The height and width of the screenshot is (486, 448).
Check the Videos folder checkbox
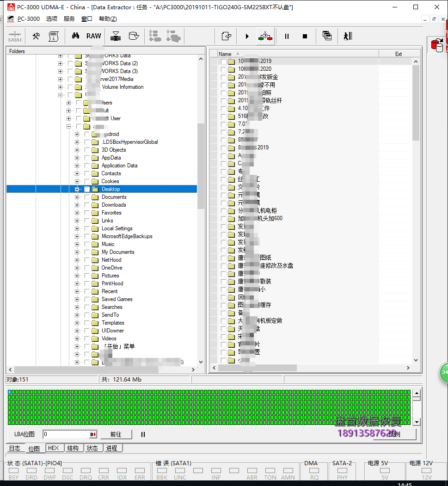point(87,338)
